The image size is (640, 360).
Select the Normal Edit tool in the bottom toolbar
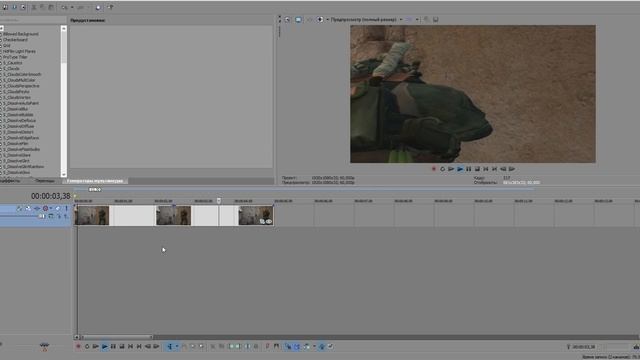pos(170,347)
